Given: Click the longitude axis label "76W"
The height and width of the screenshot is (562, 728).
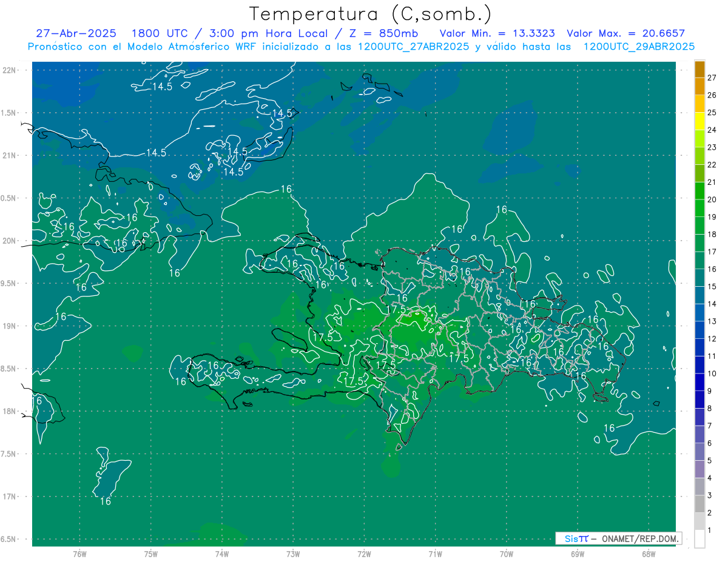Looking at the screenshot, I should pos(79,554).
